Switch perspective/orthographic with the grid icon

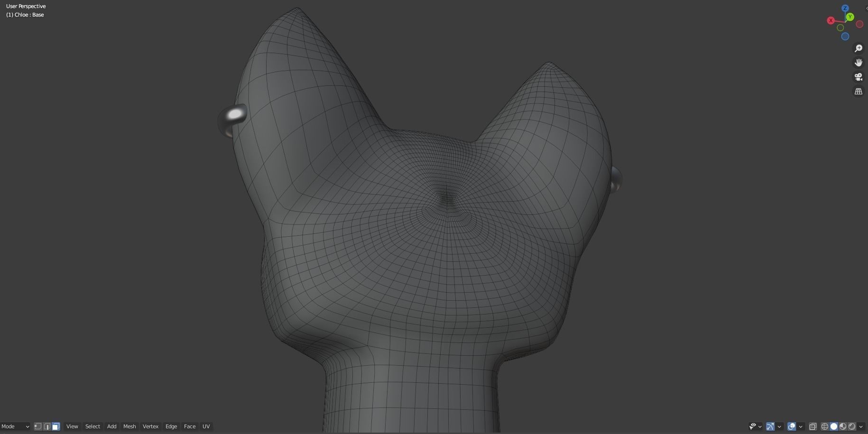[858, 91]
